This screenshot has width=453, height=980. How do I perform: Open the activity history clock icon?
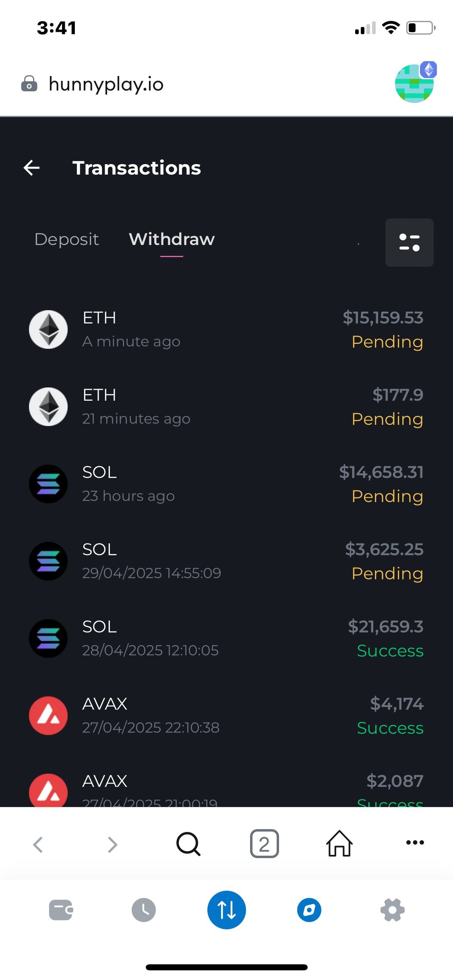coord(144,910)
